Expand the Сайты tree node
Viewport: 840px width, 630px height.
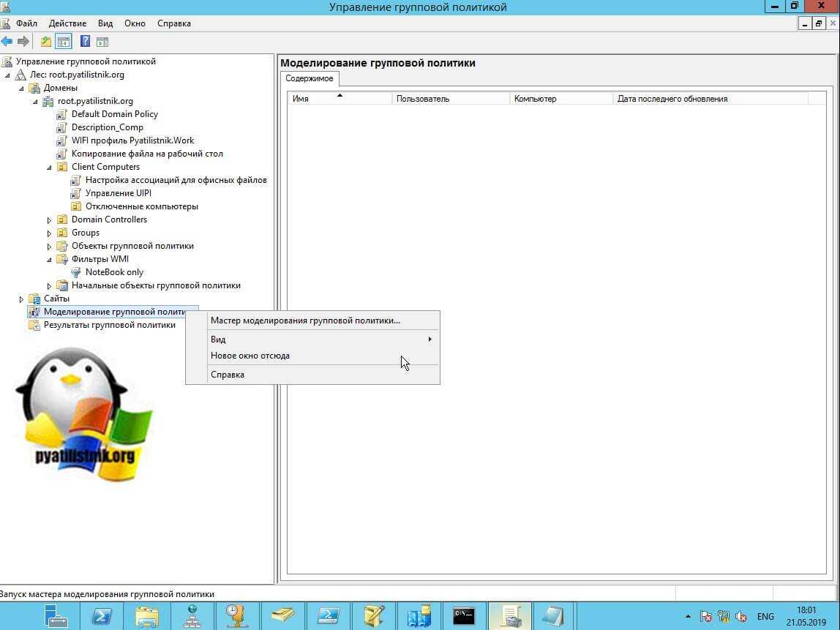(21, 299)
